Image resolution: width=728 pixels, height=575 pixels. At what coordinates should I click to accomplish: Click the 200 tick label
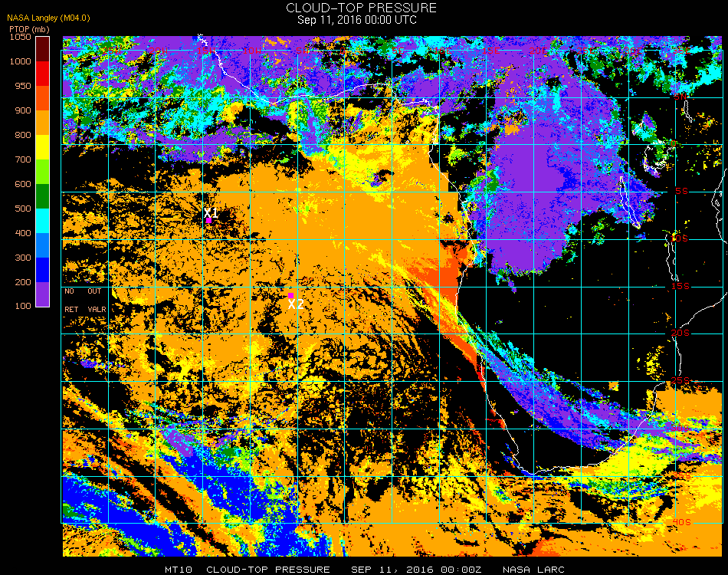(23, 282)
